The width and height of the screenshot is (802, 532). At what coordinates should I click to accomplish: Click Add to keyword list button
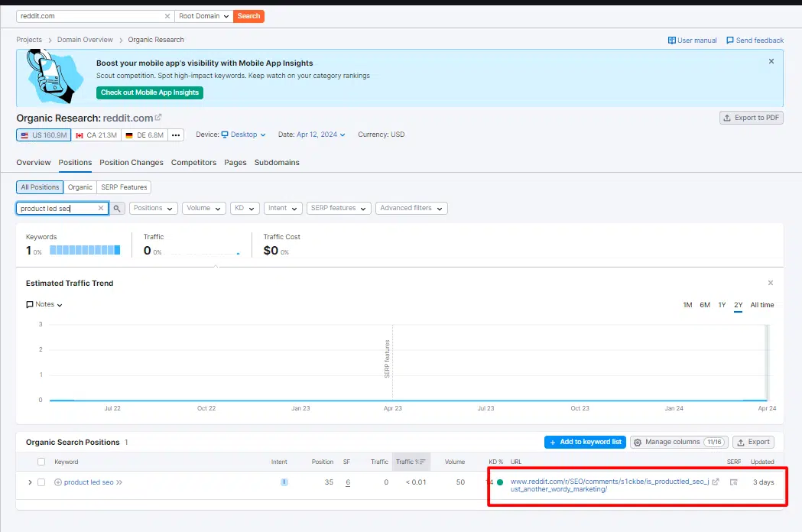click(585, 442)
